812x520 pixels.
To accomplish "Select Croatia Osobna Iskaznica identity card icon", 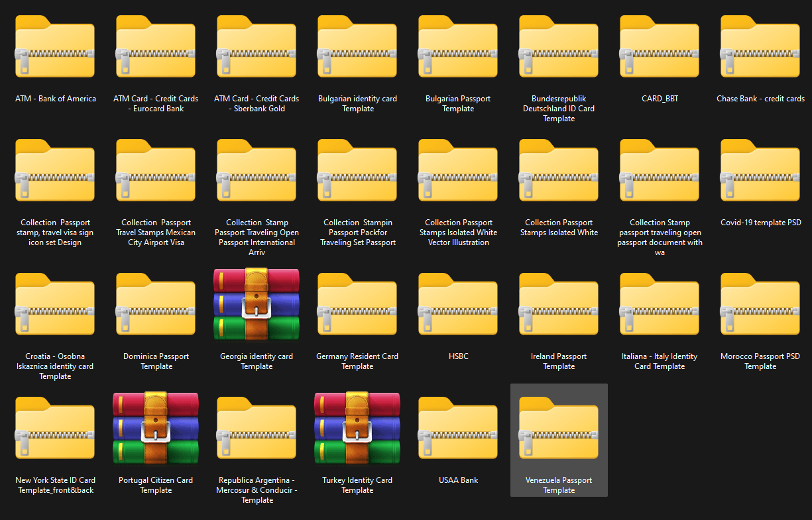I will coord(55,304).
